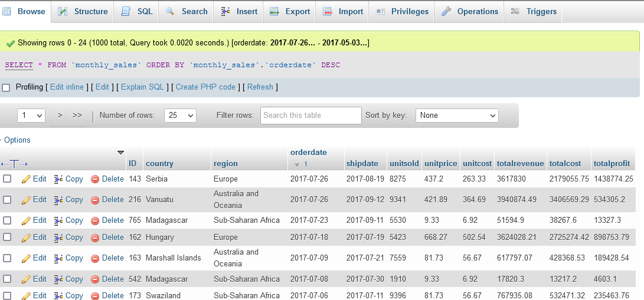Screen dimensions: 644x300
Task: Click the pencil icon for Marshall Islands row
Action: point(27,258)
